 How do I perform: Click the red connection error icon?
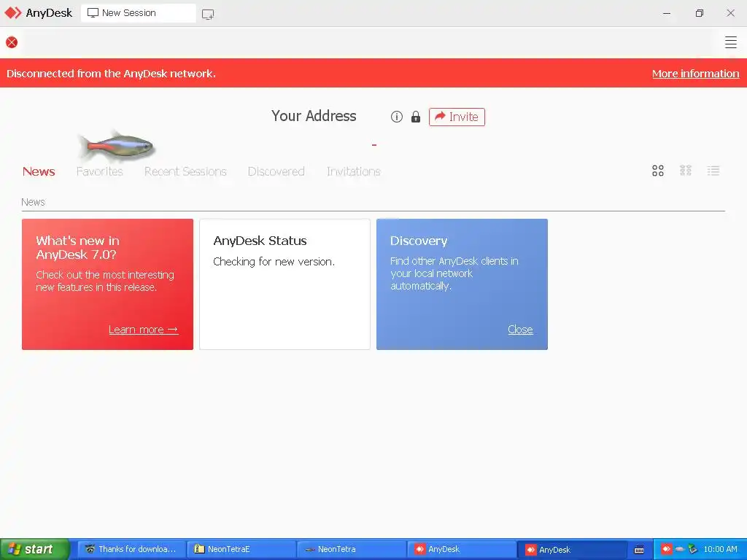pyautogui.click(x=12, y=42)
